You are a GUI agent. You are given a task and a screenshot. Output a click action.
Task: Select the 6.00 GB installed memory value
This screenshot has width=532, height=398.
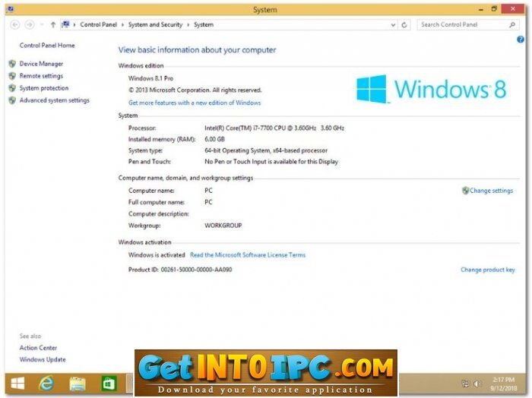[x=214, y=139]
